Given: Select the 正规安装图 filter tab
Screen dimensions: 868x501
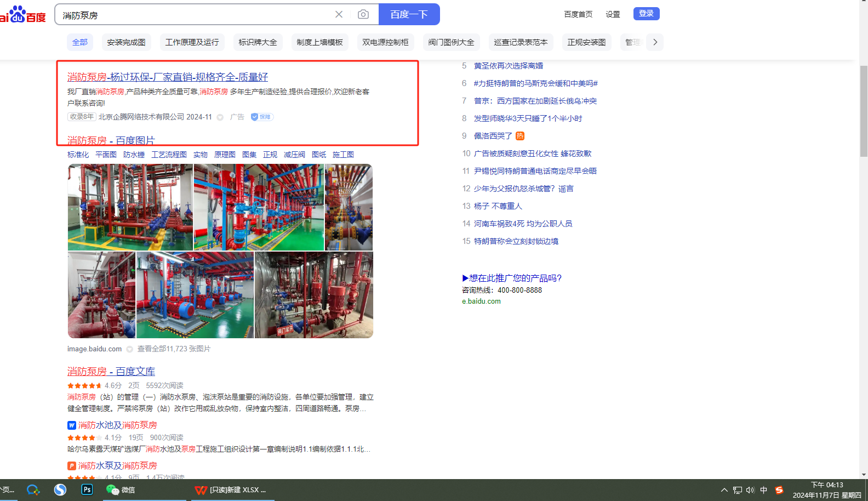Looking at the screenshot, I should coord(587,42).
